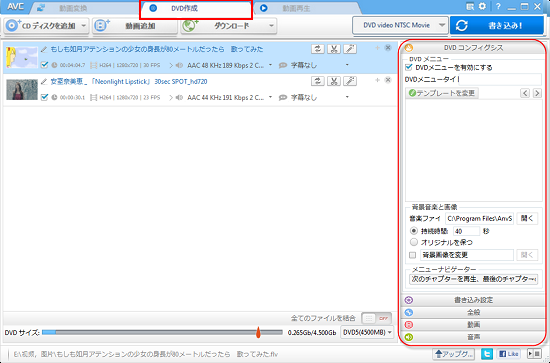
Task: Click the DVDメニュータイトル input field
Action: (x=500, y=80)
